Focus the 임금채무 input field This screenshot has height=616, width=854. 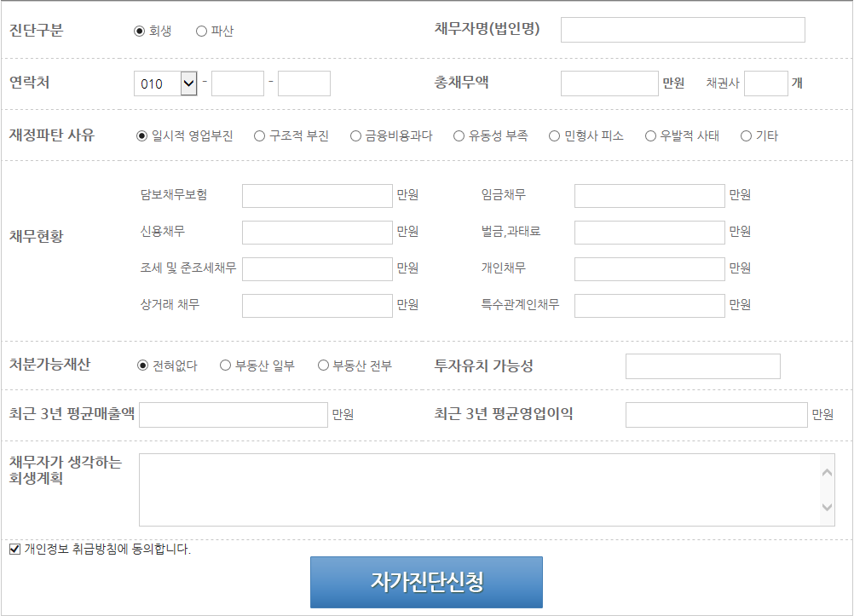point(649,196)
